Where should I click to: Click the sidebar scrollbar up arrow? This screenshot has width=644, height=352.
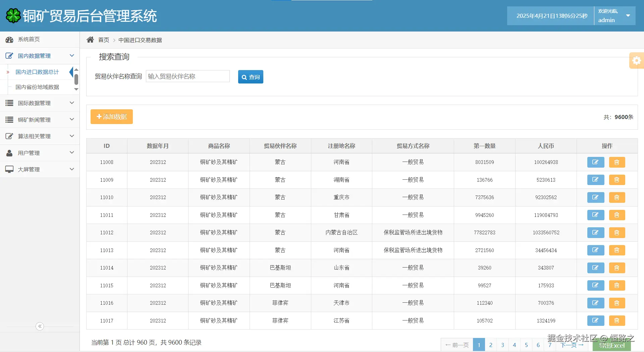tap(76, 70)
